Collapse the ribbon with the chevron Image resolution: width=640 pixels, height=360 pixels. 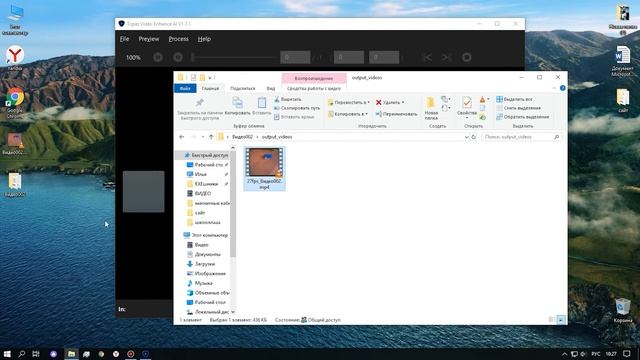(554, 88)
